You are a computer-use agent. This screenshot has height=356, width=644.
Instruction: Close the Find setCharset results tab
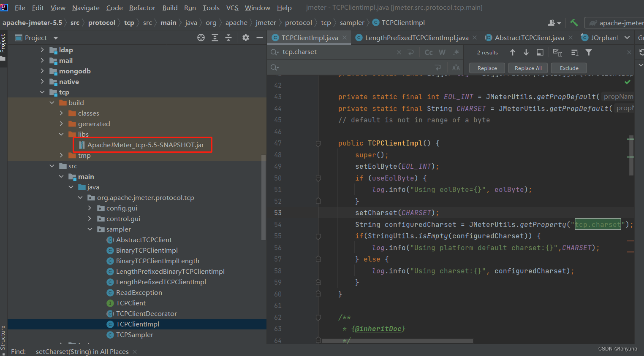point(135,351)
